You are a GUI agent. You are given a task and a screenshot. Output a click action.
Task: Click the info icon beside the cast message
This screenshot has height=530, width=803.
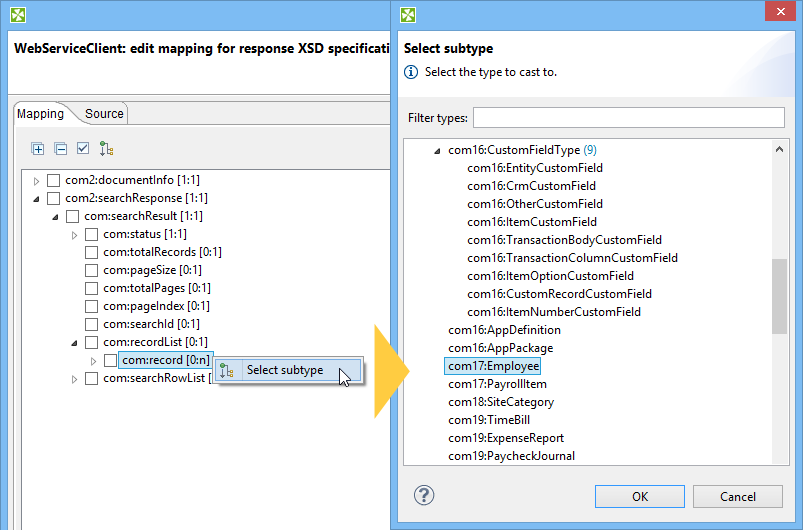tap(410, 72)
